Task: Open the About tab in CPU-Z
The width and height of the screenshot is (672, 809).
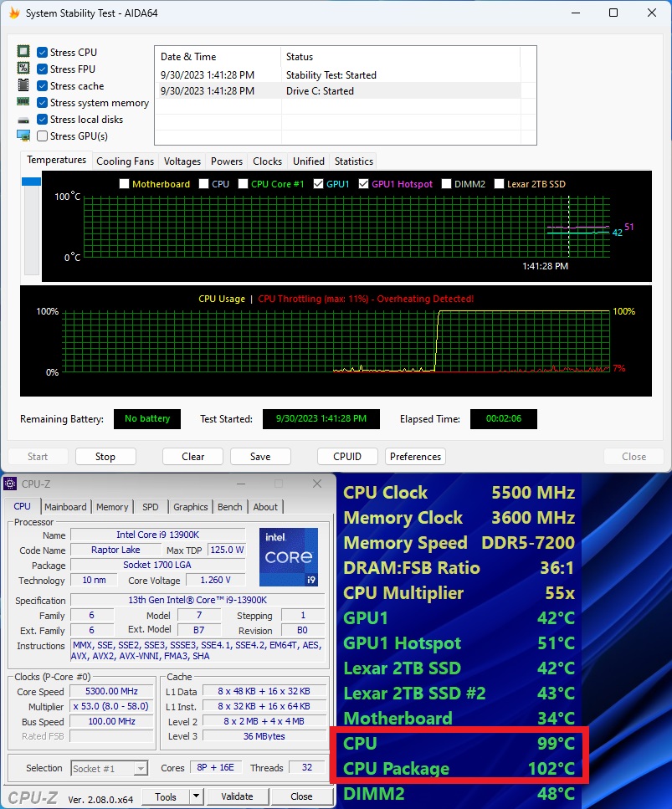Action: (265, 507)
